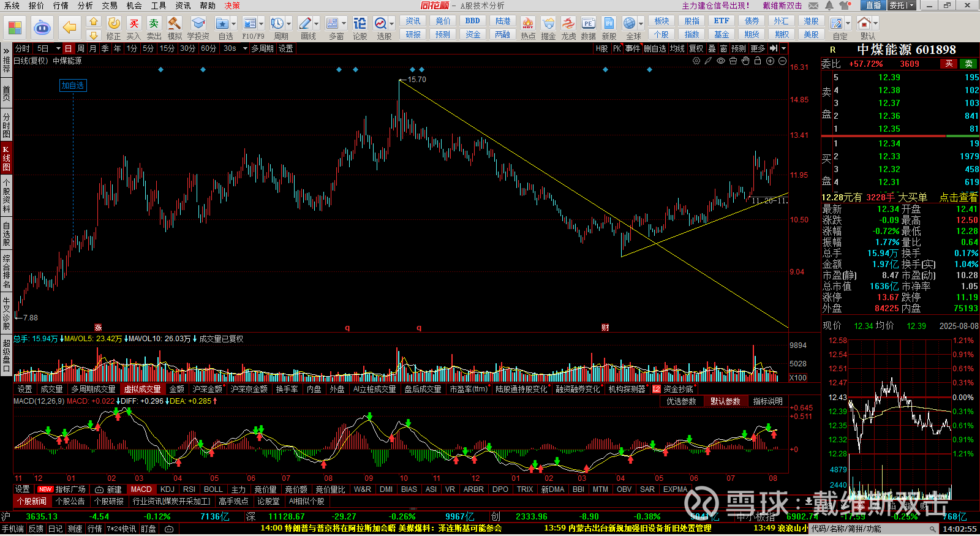This screenshot has width=980, height=536.
Task: Open the 周期 clock dropdown arrow
Action: coord(288,24)
